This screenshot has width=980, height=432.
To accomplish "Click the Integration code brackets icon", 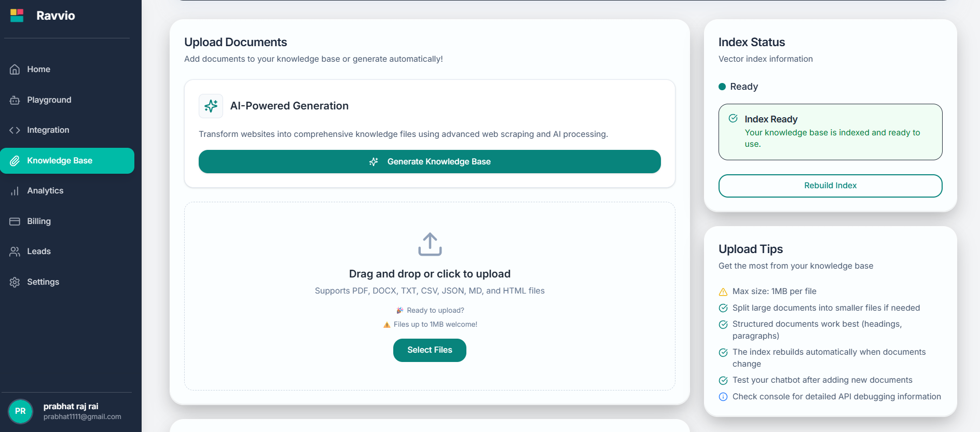I will (16, 130).
